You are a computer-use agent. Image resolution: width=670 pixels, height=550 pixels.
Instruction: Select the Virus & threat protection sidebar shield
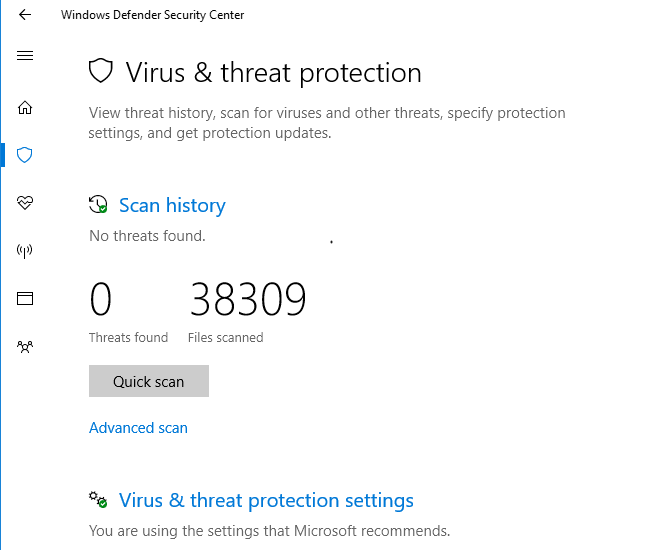click(x=25, y=155)
